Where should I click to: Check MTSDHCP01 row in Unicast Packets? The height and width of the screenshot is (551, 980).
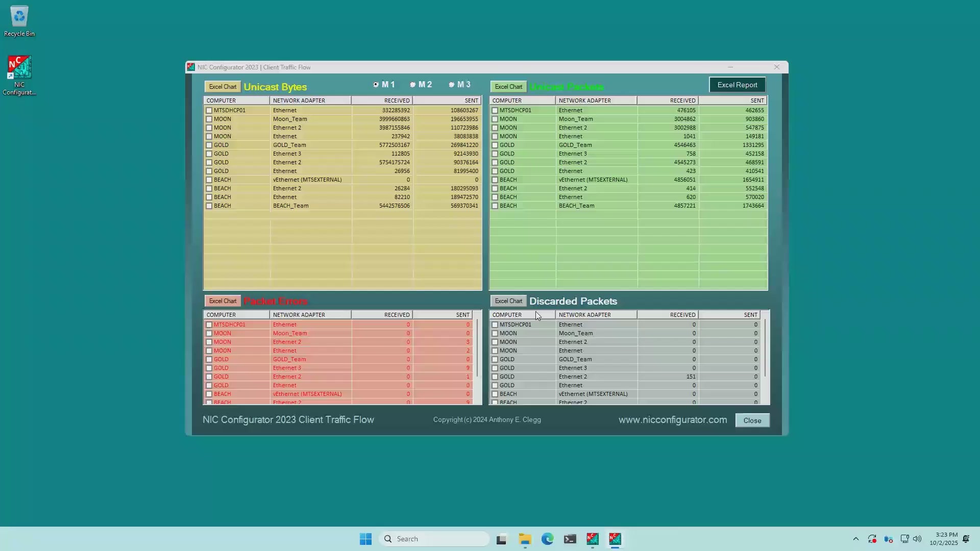point(495,110)
